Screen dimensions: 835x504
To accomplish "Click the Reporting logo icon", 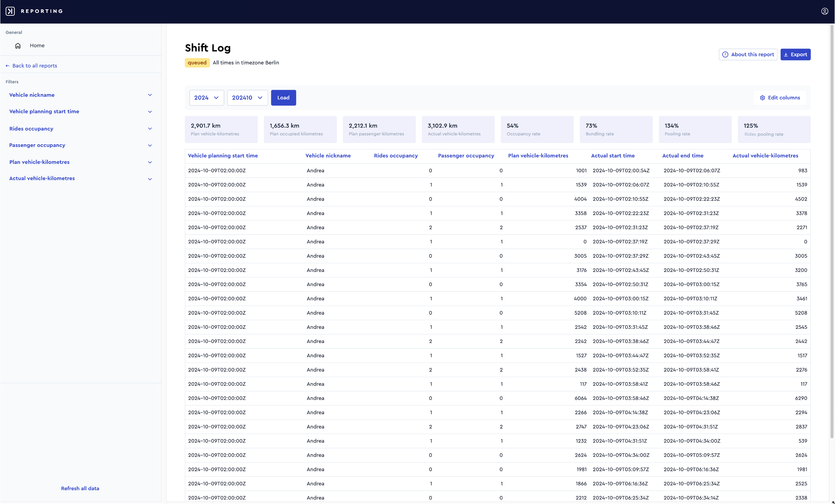I will (x=10, y=11).
